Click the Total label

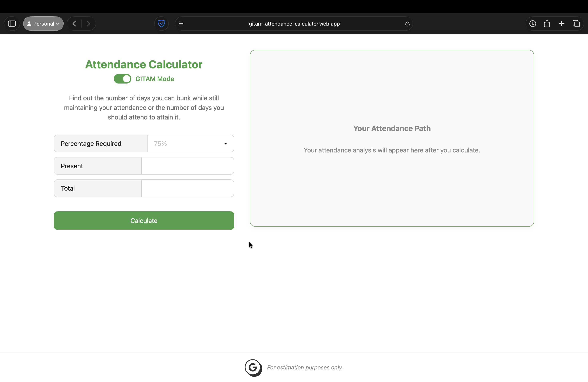click(x=68, y=188)
